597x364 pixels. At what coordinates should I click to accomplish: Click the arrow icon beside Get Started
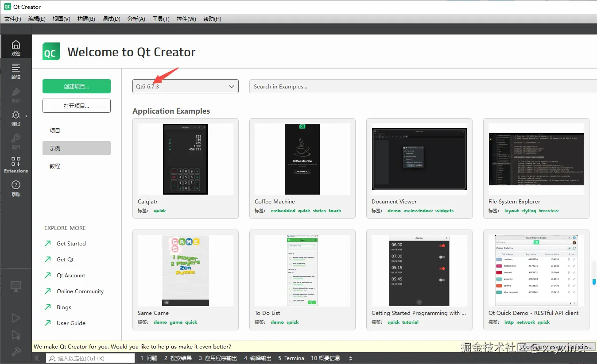[48, 243]
